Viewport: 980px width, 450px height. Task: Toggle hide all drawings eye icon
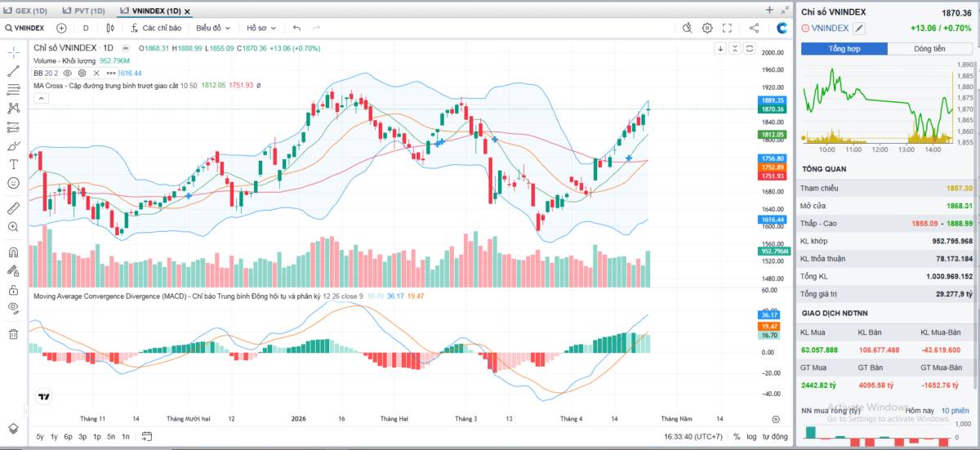point(13,308)
